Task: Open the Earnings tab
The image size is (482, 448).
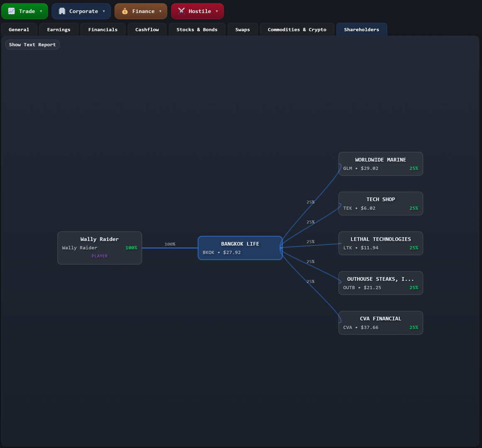Action: (59, 29)
